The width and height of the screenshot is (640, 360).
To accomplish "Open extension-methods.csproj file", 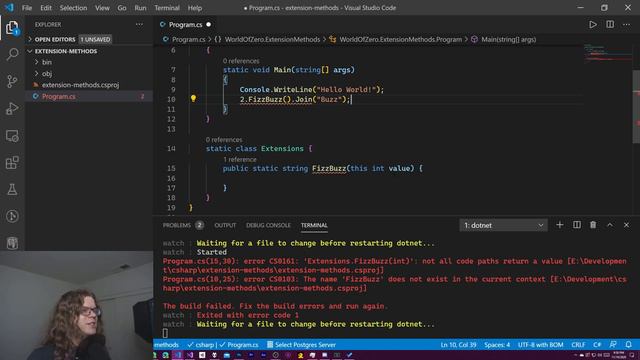I will pyautogui.click(x=80, y=85).
